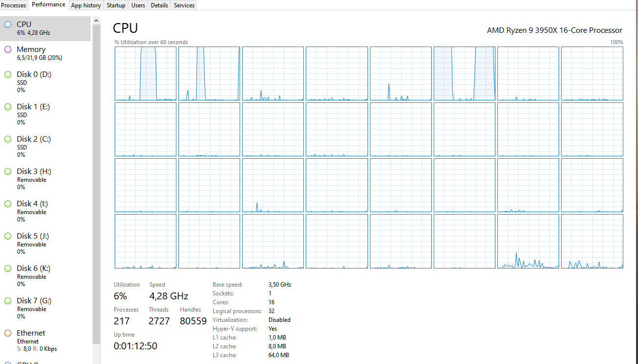Open the App history tab
638x364 pixels.
86,5
